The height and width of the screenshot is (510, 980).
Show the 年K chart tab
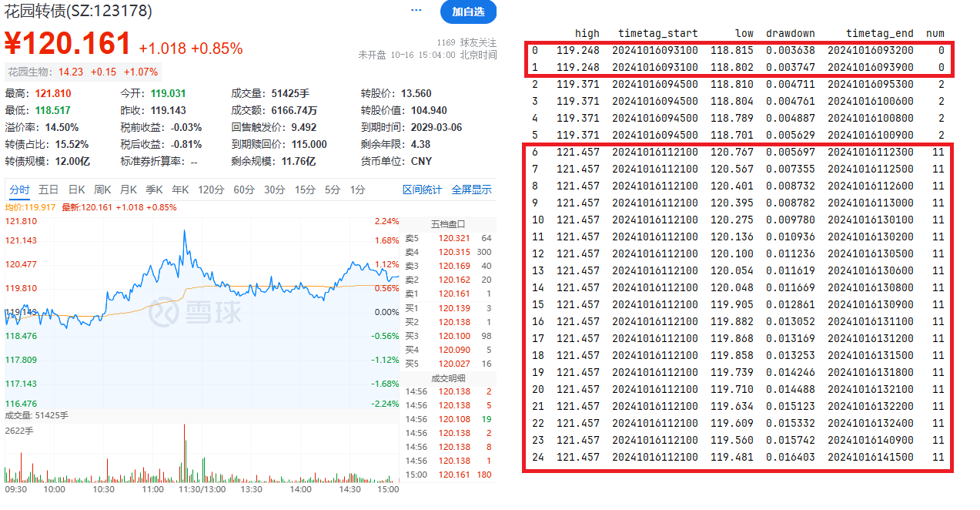(180, 190)
